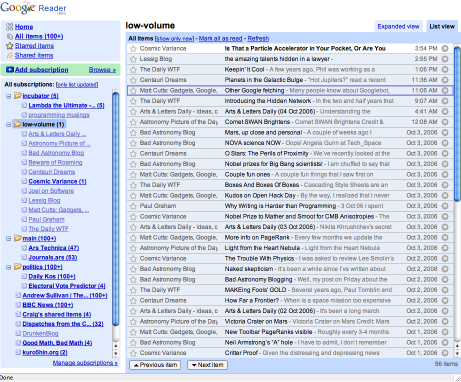461x382 pixels.
Task: Click the main folder icon
Action: click(18, 238)
